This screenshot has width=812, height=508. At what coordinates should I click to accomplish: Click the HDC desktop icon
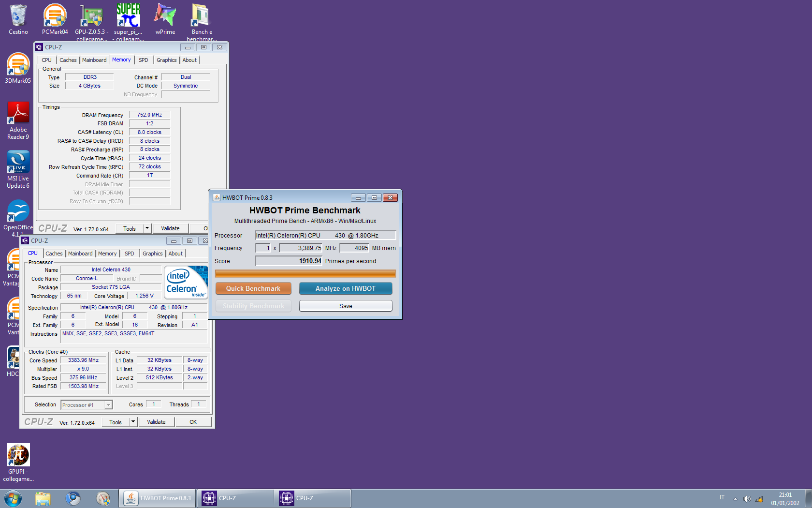click(13, 361)
